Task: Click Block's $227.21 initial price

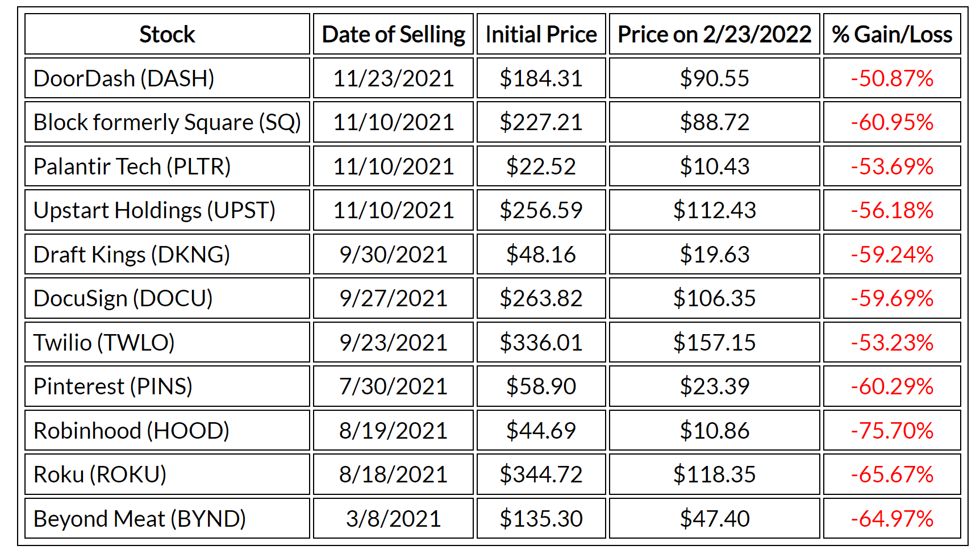Action: click(x=541, y=122)
